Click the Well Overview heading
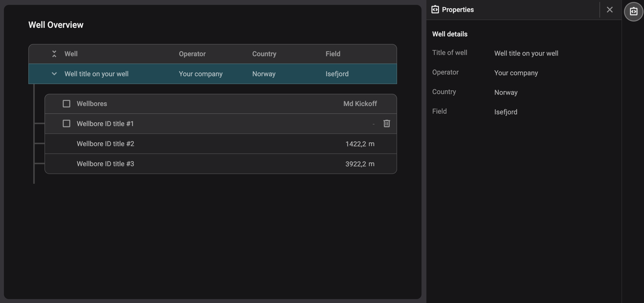Viewport: 644px width, 303px height. (x=56, y=24)
